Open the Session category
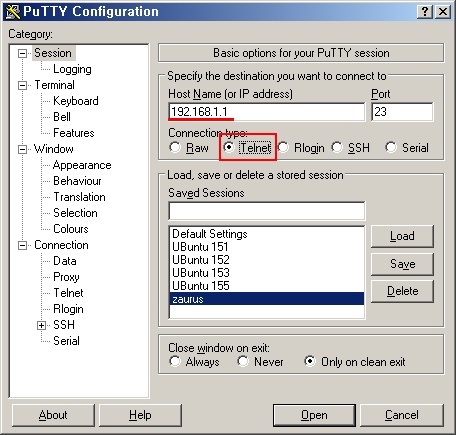Image resolution: width=456 pixels, height=435 pixels. point(53,53)
